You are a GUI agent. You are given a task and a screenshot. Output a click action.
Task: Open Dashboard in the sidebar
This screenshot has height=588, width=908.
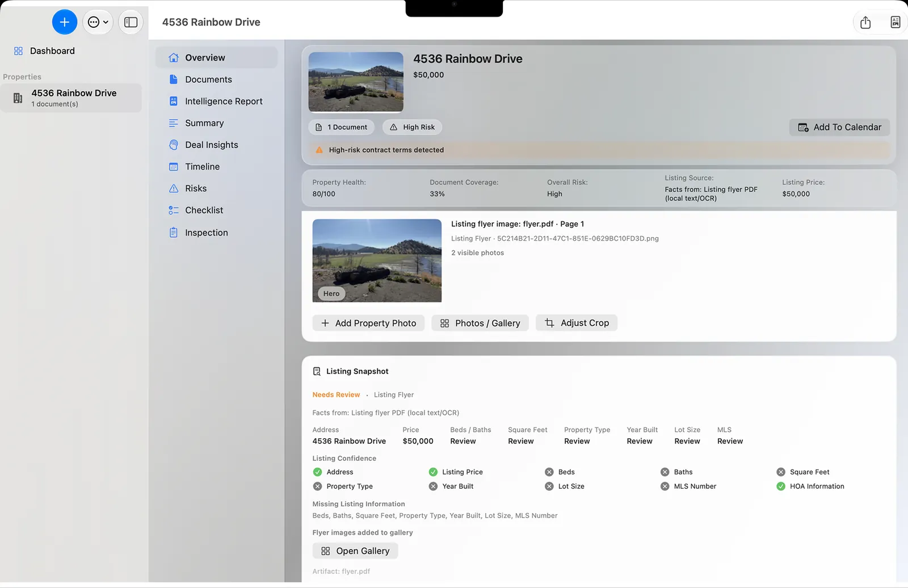(52, 51)
